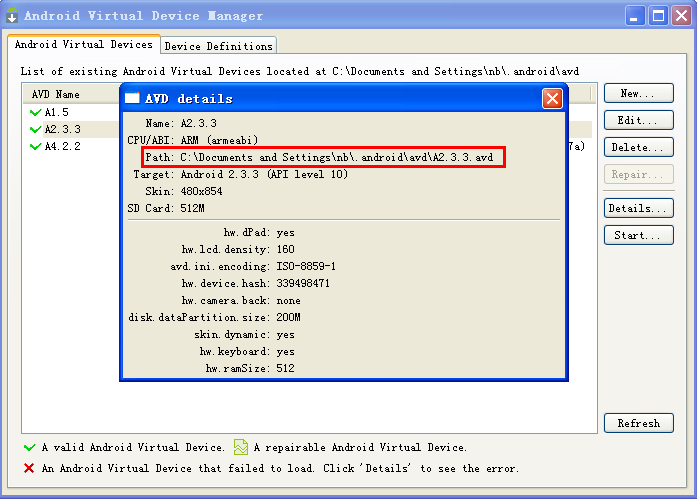Click the AVD details window icon
This screenshot has width=697, height=499.
click(x=132, y=98)
